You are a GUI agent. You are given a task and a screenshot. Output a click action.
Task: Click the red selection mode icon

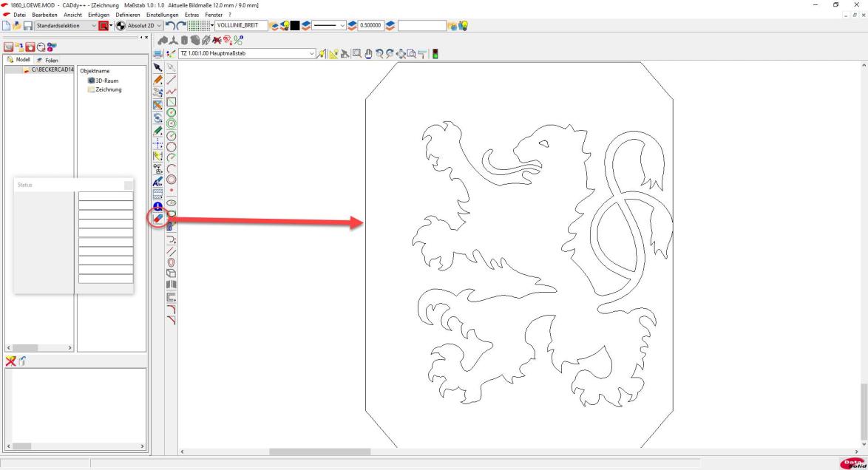click(103, 25)
